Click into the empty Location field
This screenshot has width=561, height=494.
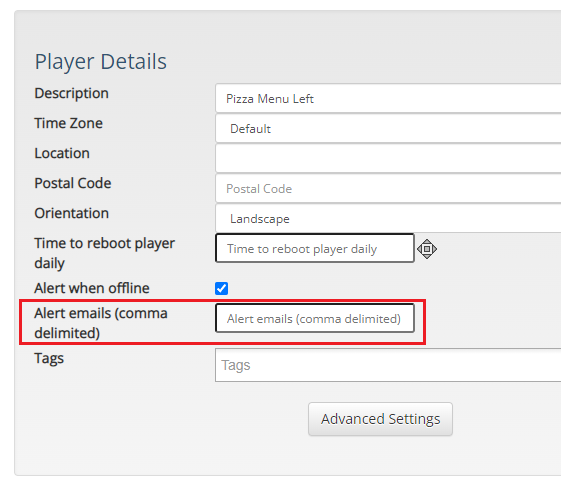(x=388, y=158)
